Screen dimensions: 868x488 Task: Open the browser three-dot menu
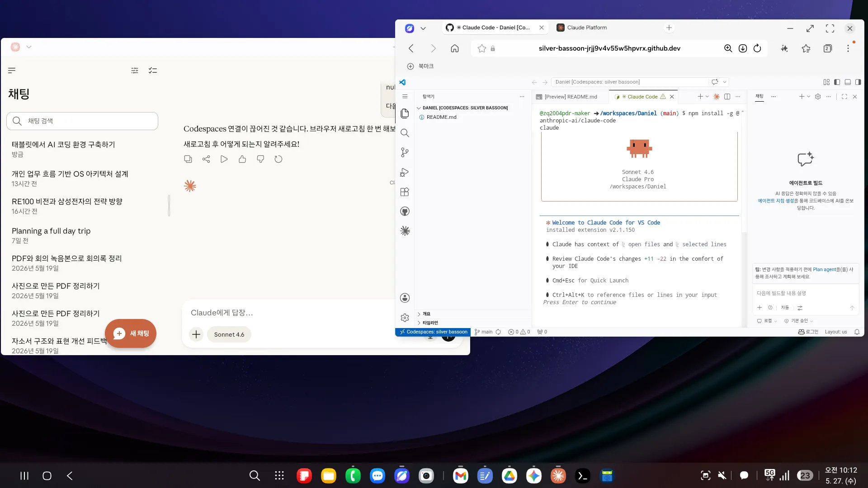pos(848,48)
